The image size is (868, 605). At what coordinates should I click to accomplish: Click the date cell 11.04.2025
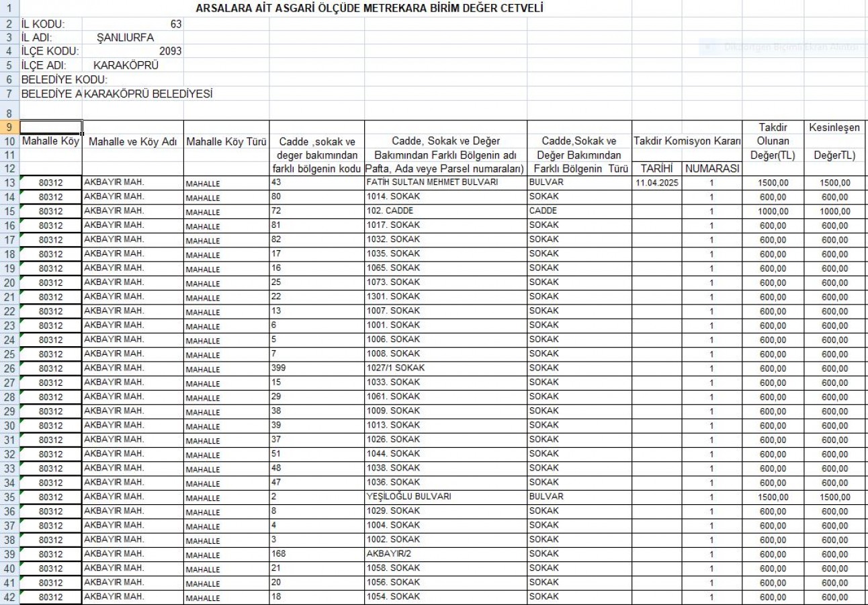(656, 183)
